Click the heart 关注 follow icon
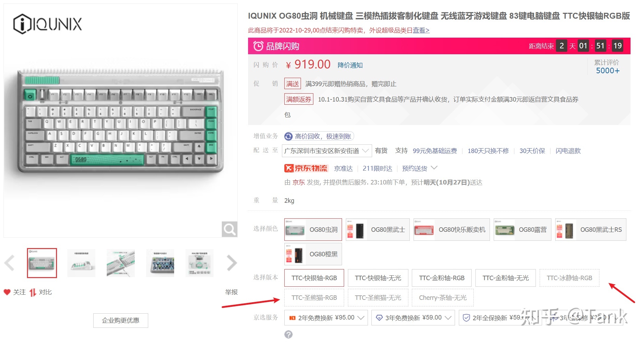 coord(7,292)
